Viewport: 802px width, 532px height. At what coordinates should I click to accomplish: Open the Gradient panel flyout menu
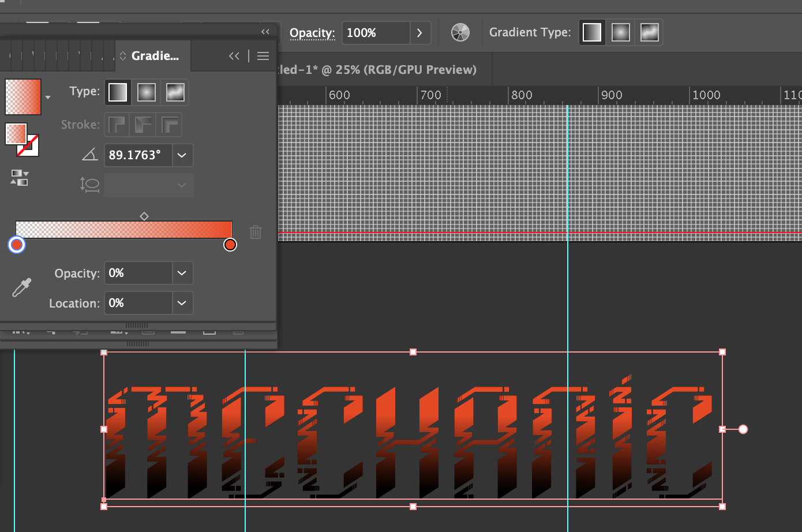pos(263,56)
